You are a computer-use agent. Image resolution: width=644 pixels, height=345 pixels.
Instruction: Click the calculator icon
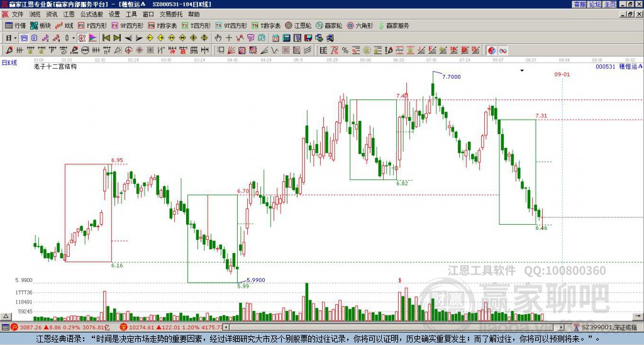(286, 38)
